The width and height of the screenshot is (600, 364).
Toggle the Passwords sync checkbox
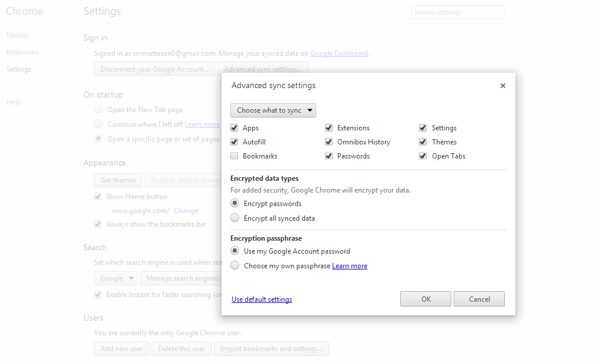329,156
